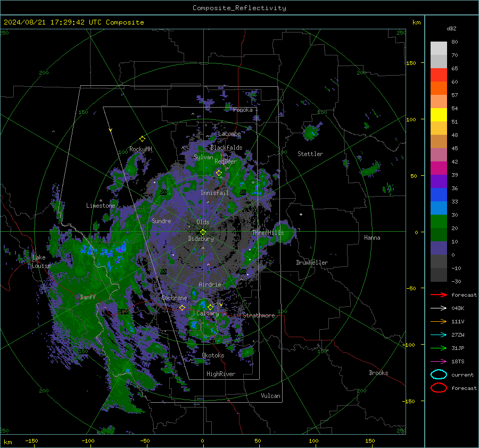Click the yellow diamond marker above Calgary

(x=210, y=307)
